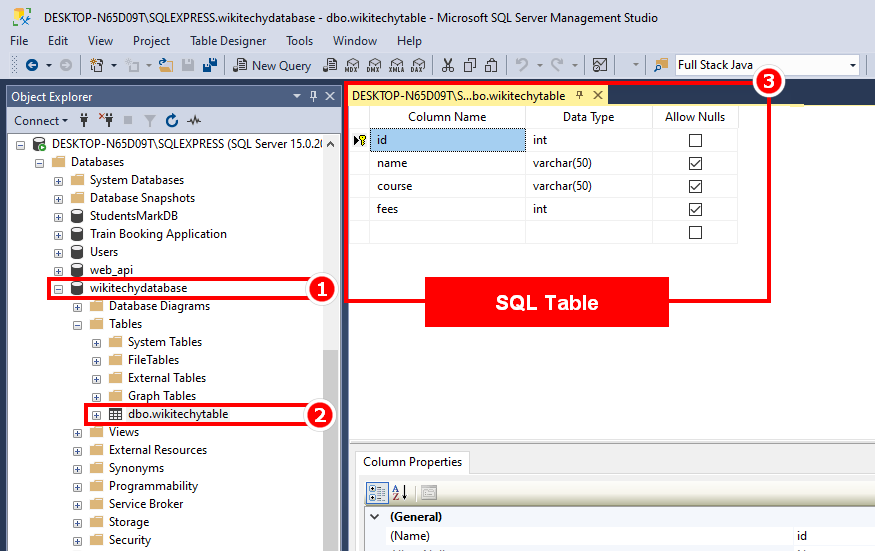Toggle Allow Nulls for the id column
875x551 pixels.
point(696,140)
